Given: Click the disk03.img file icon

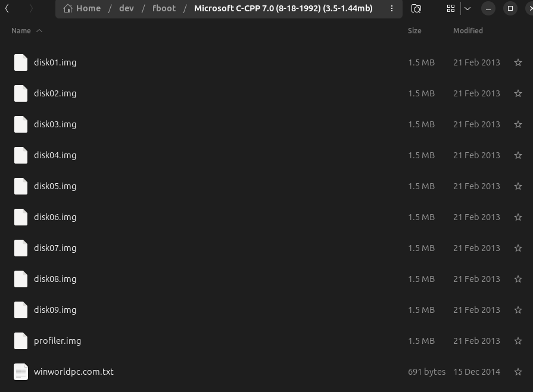Looking at the screenshot, I should [21, 124].
